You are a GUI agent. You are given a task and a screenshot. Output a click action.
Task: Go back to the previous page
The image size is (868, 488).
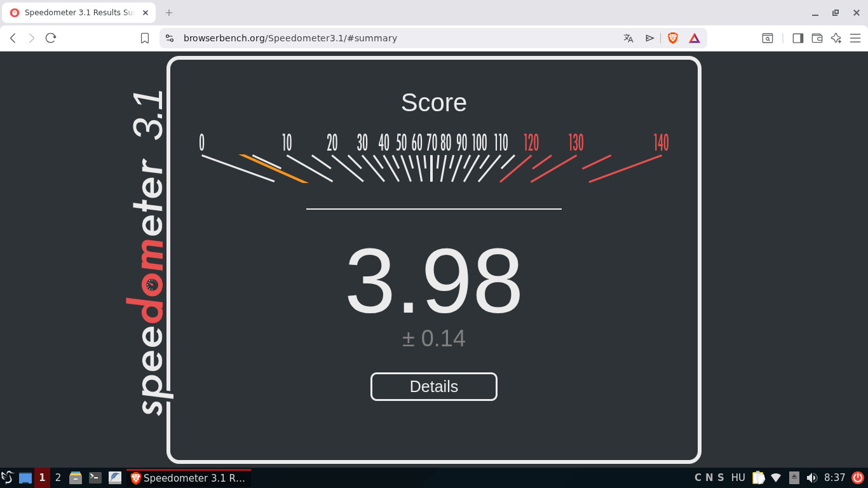tap(13, 38)
